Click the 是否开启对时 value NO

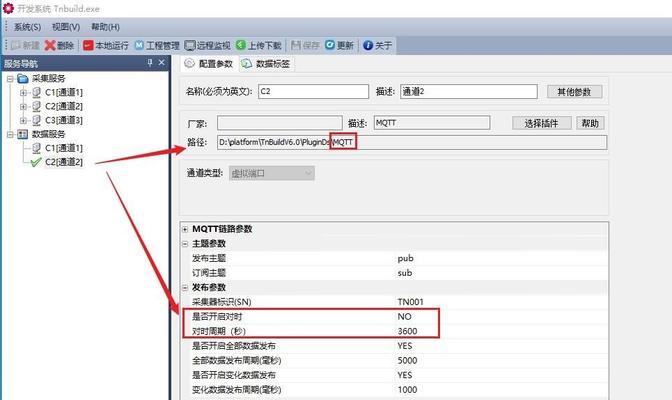pos(404,317)
